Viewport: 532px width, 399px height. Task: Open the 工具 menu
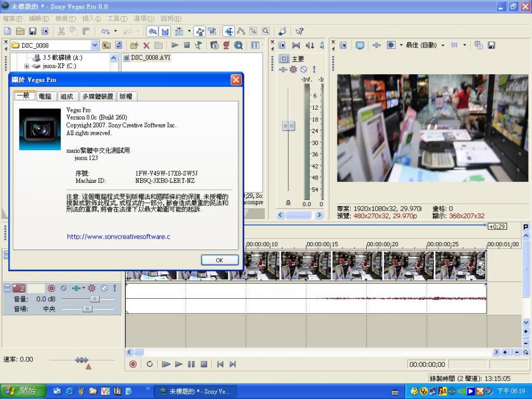point(117,19)
